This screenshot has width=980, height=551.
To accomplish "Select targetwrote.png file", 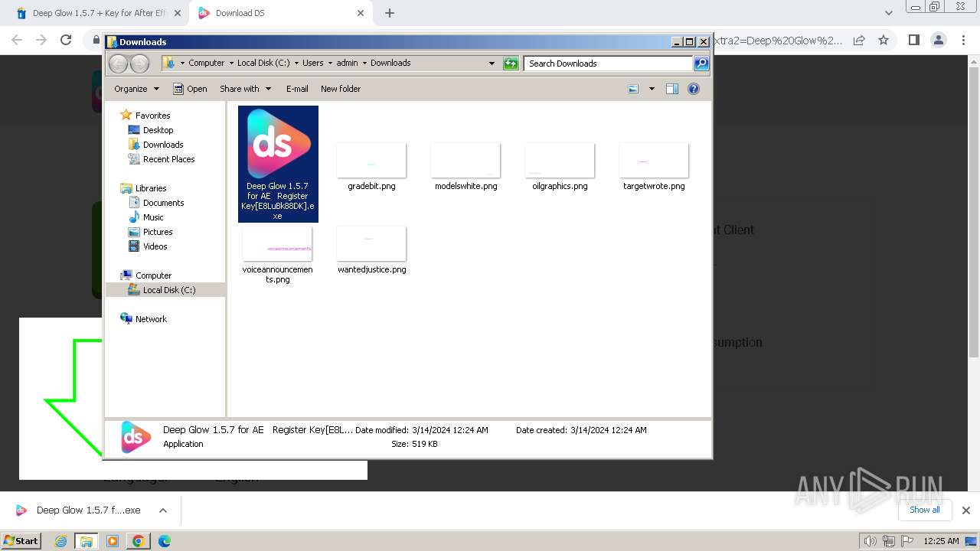I will click(654, 167).
